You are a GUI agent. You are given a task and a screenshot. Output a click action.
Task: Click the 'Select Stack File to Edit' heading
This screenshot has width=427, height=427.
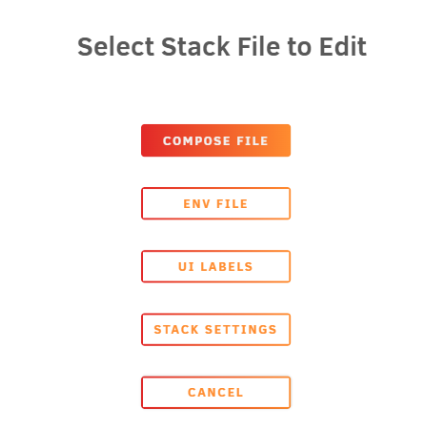222,47
